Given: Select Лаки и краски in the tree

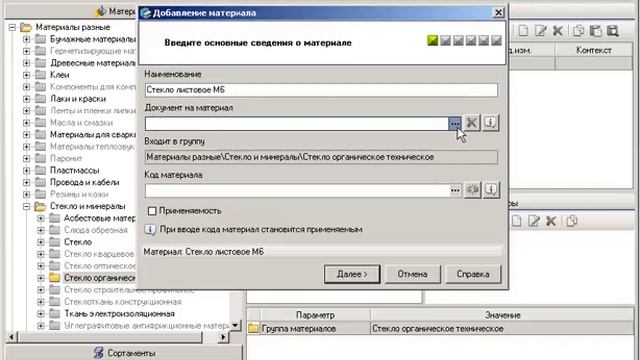Looking at the screenshot, I should (x=78, y=99).
